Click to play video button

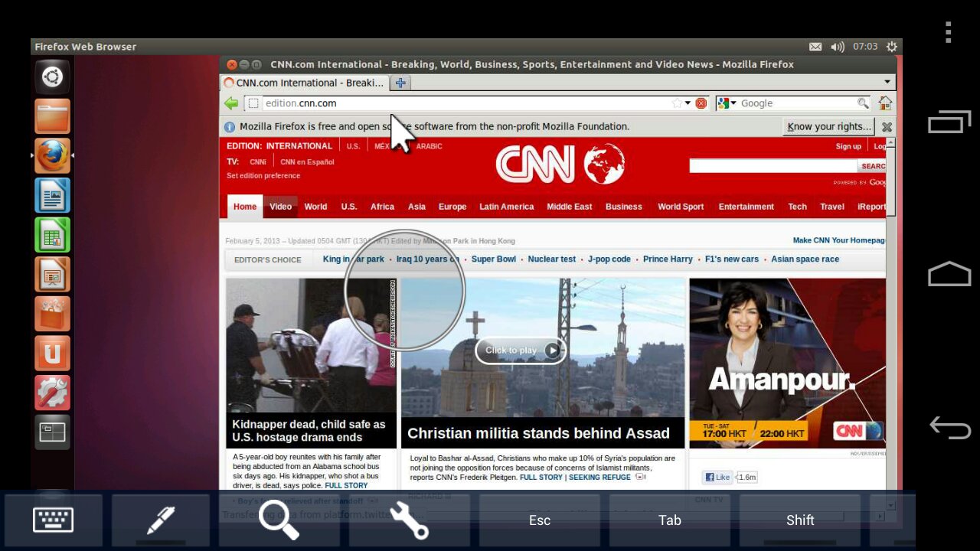(x=521, y=350)
